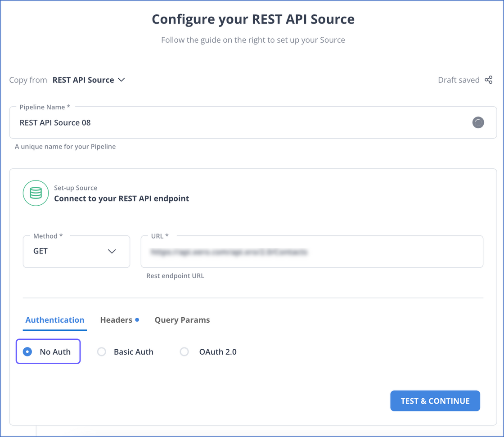
Task: Click the Draft saved status text
Action: tap(459, 80)
